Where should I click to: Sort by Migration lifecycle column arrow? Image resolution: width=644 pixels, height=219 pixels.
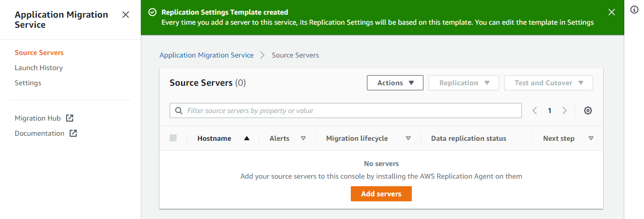pos(408,138)
